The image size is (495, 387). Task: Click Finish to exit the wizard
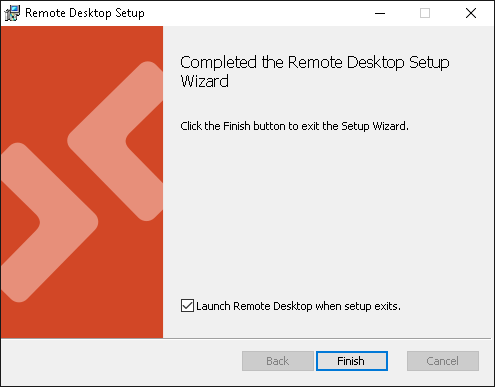[352, 361]
